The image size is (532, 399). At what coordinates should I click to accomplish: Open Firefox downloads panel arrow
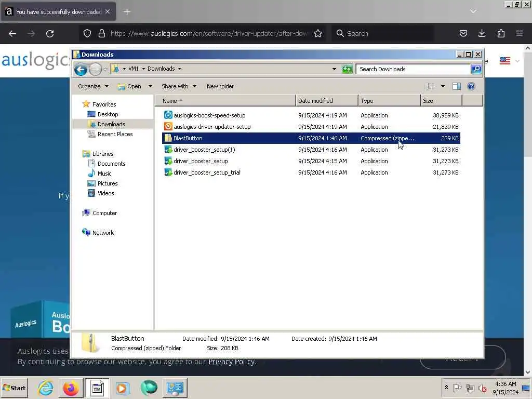482,33
